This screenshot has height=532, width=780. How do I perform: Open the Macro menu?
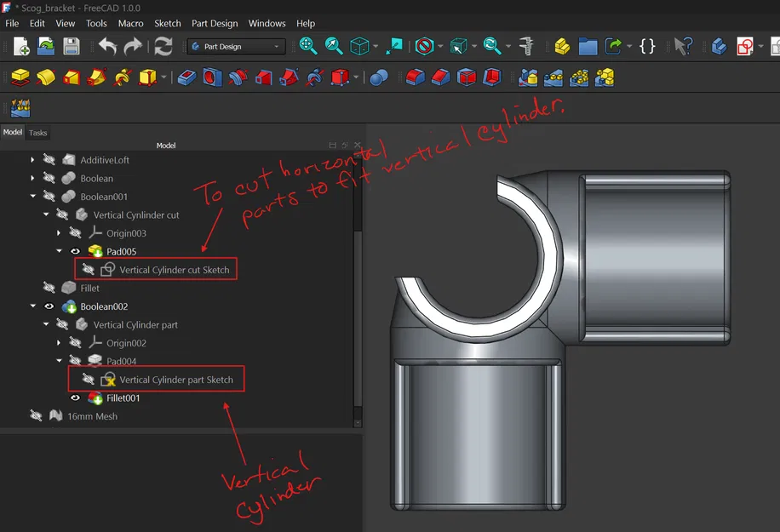click(x=131, y=23)
